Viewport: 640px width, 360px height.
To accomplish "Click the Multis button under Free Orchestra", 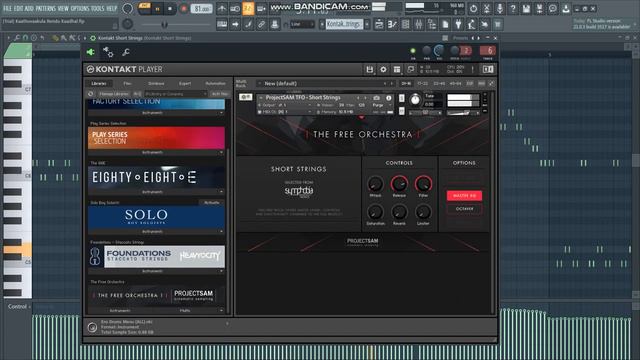I will pyautogui.click(x=185, y=311).
